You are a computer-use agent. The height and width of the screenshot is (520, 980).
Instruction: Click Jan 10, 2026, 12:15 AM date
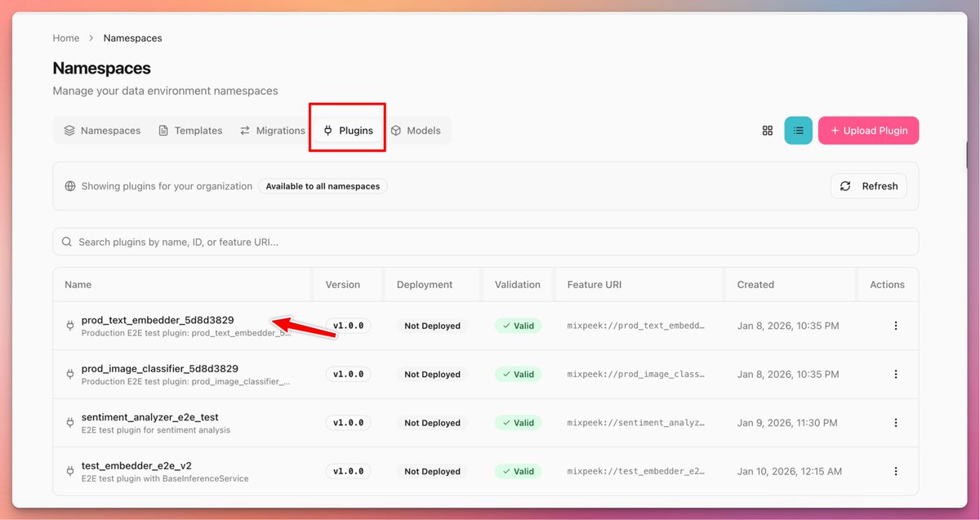tap(789, 471)
